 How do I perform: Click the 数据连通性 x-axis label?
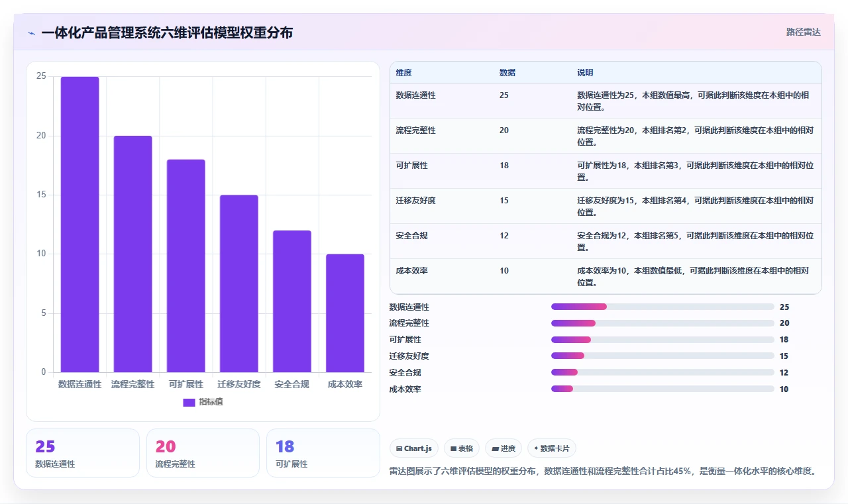click(x=79, y=384)
